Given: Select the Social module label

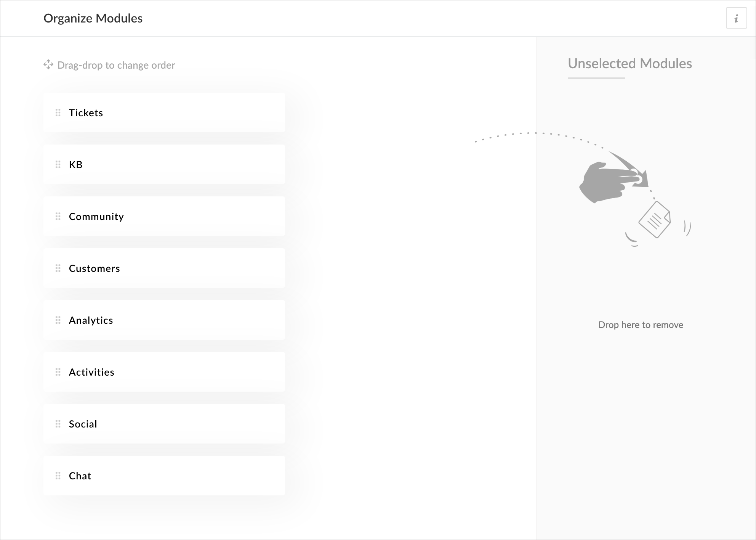Looking at the screenshot, I should tap(83, 424).
